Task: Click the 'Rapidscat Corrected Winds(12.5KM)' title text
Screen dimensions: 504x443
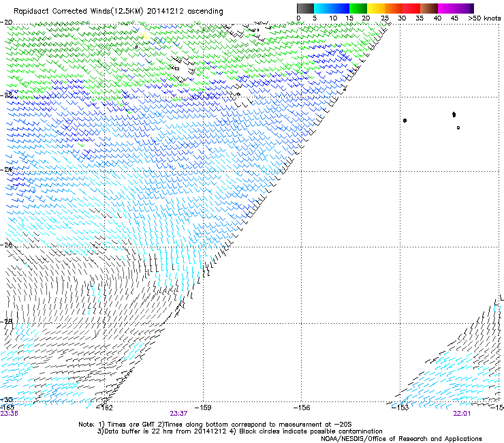Action: tap(78, 12)
